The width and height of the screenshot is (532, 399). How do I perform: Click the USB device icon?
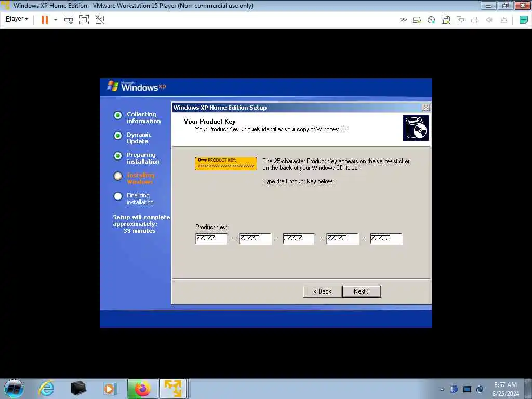coord(504,20)
